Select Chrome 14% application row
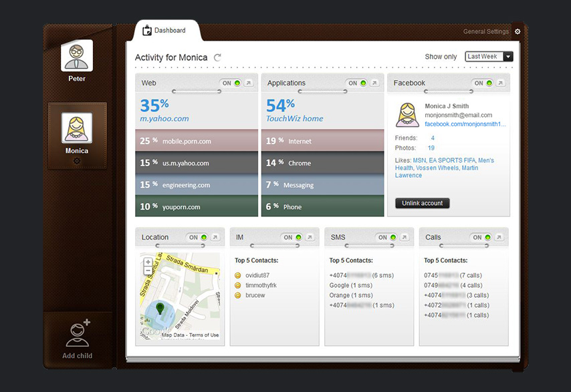Image resolution: width=571 pixels, height=392 pixels. 323,162
